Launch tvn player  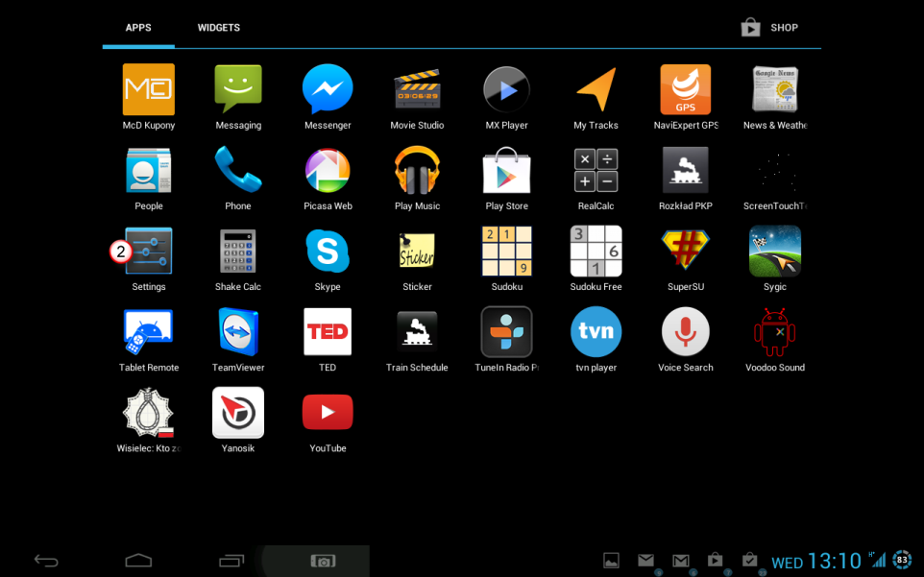[x=596, y=331]
